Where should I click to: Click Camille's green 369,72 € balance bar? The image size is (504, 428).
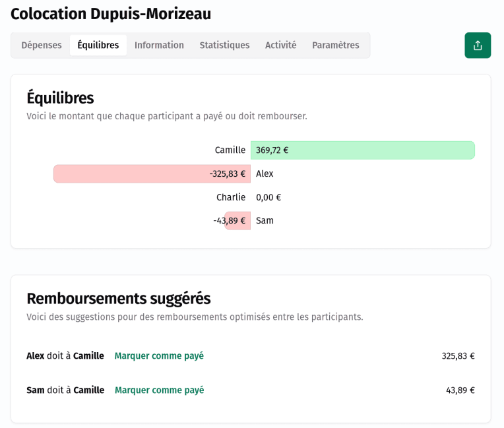tap(362, 150)
